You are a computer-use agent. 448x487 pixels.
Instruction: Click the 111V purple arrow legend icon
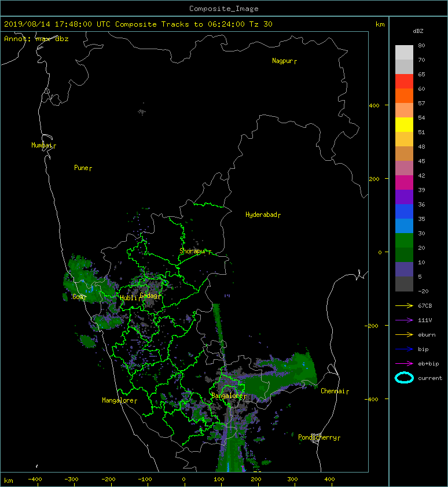(x=404, y=320)
